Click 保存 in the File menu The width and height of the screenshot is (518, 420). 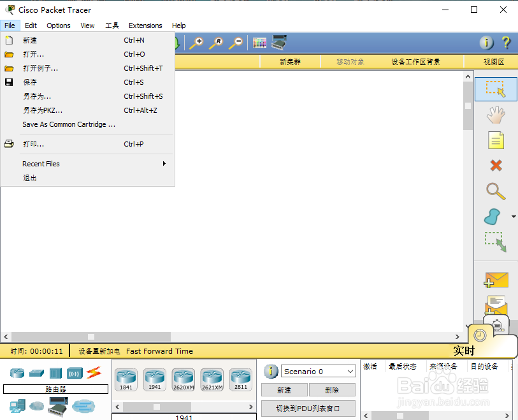[87, 82]
